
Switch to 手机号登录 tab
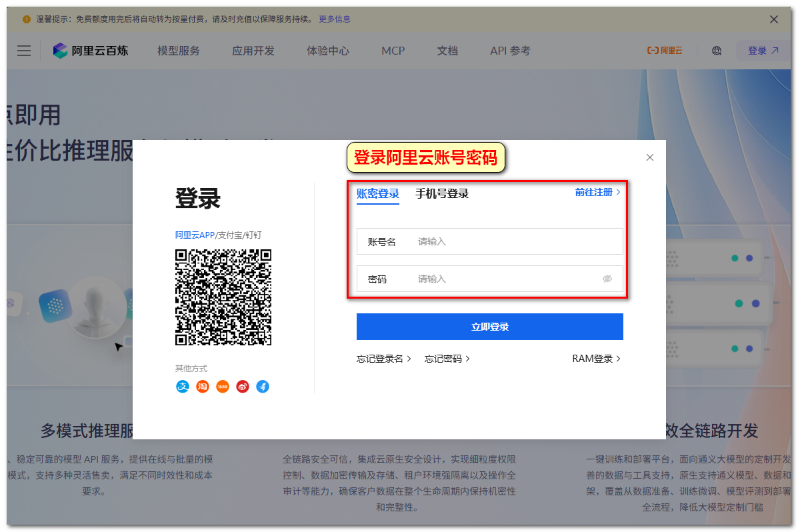(442, 194)
